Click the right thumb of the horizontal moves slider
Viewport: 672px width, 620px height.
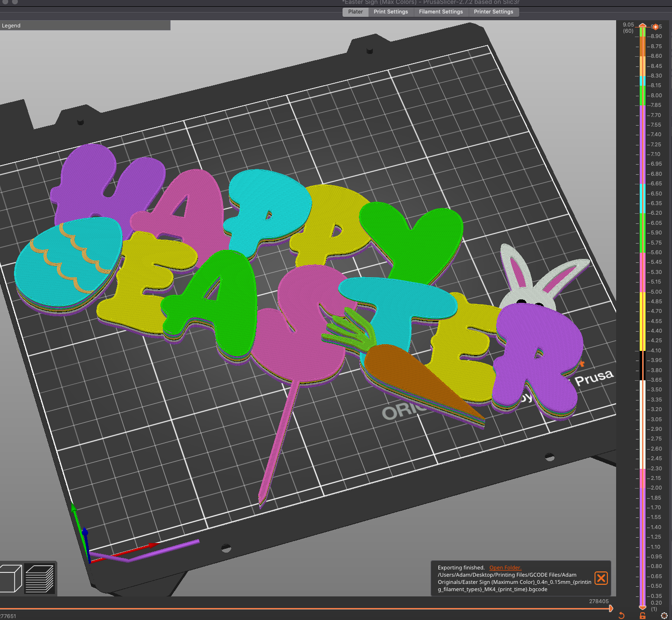click(x=611, y=608)
